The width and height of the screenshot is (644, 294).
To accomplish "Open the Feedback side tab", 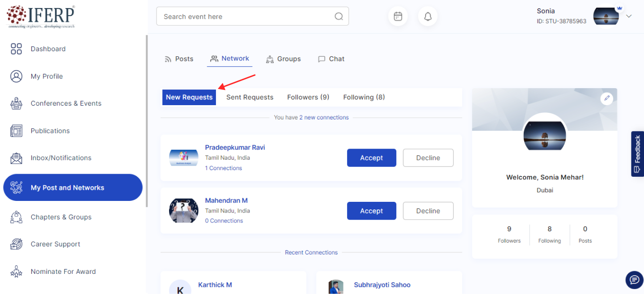I will [637, 153].
